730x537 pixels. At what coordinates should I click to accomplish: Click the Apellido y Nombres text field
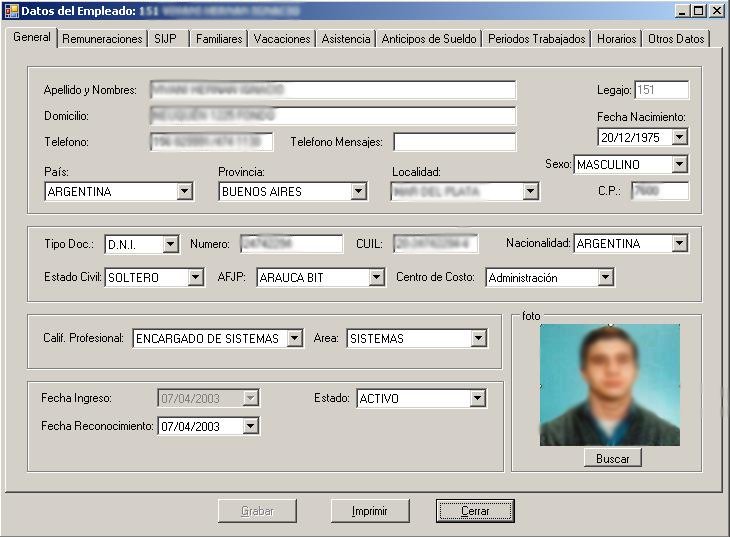(x=332, y=90)
